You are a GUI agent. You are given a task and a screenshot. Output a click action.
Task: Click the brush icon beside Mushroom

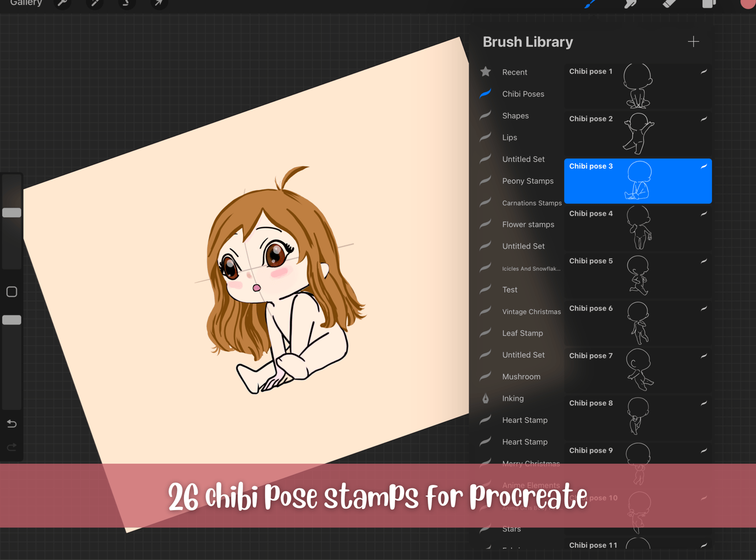point(485,376)
